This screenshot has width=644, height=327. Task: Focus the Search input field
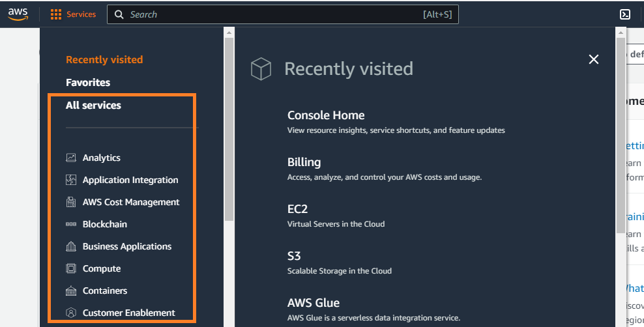pyautogui.click(x=283, y=14)
